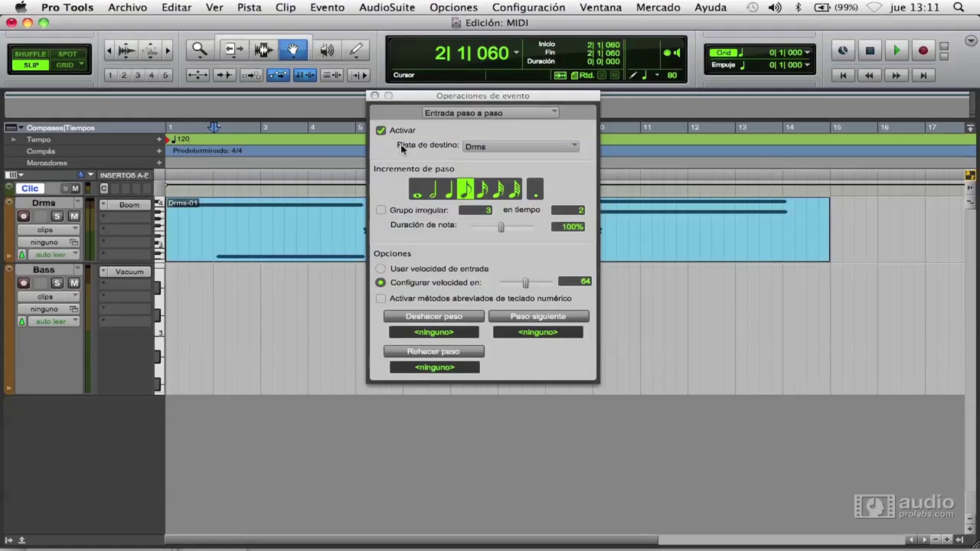This screenshot has width=980, height=551.
Task: Expand the Tempo ruler disclosure triangle
Action: (x=14, y=140)
